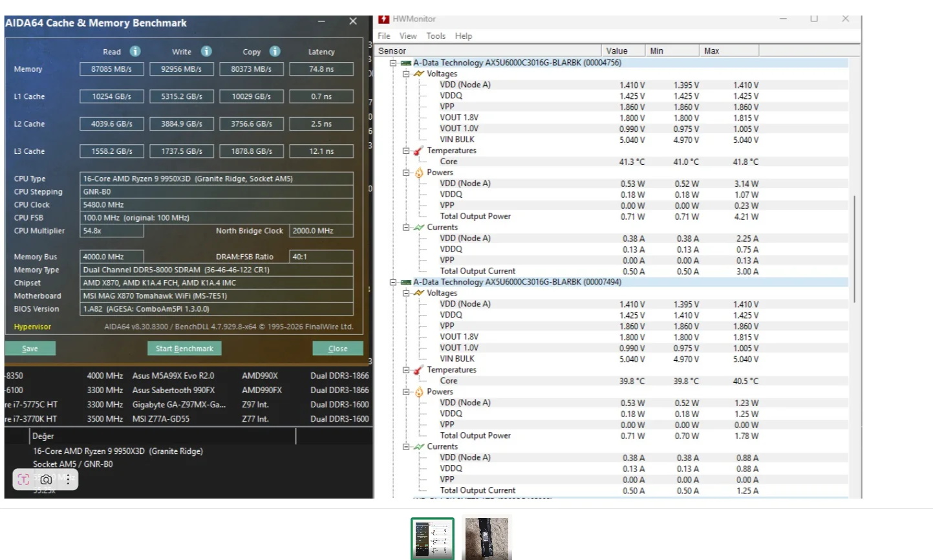Click the Memory Copy value 80373 MB/s
Screen dimensions: 933x560
252,69
